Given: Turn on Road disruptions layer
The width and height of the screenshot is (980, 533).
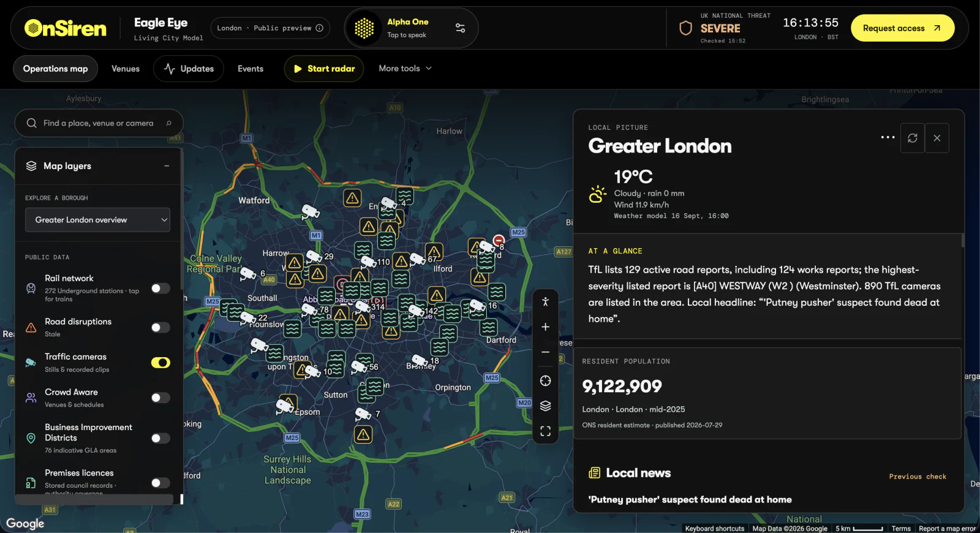Looking at the screenshot, I should click(x=160, y=328).
